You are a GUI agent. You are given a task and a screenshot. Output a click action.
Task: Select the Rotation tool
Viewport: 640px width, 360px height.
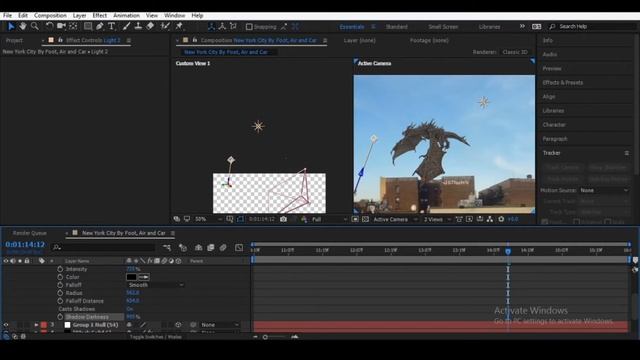point(49,27)
